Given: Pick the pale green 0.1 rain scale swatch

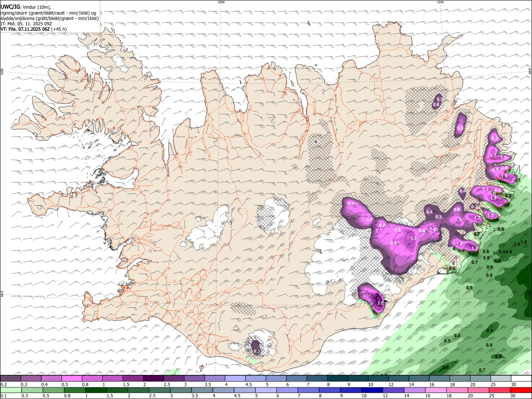Looking at the screenshot, I should (10, 390).
